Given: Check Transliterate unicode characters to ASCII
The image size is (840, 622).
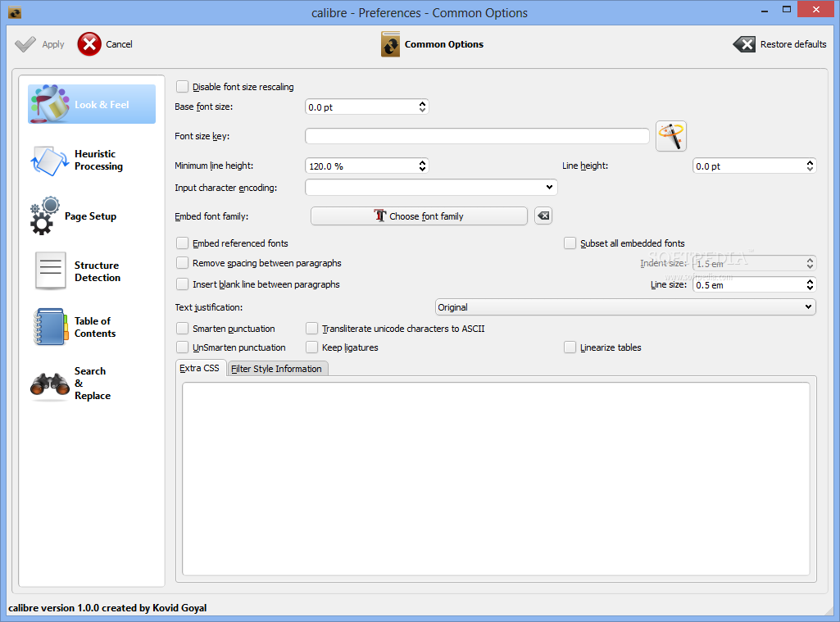Looking at the screenshot, I should (311, 329).
